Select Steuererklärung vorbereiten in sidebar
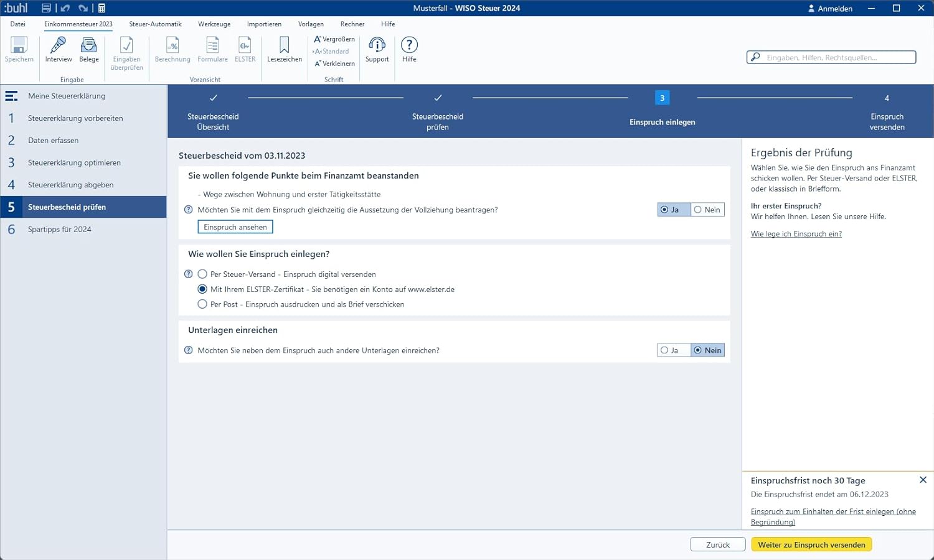The width and height of the screenshot is (934, 560). tap(83, 118)
